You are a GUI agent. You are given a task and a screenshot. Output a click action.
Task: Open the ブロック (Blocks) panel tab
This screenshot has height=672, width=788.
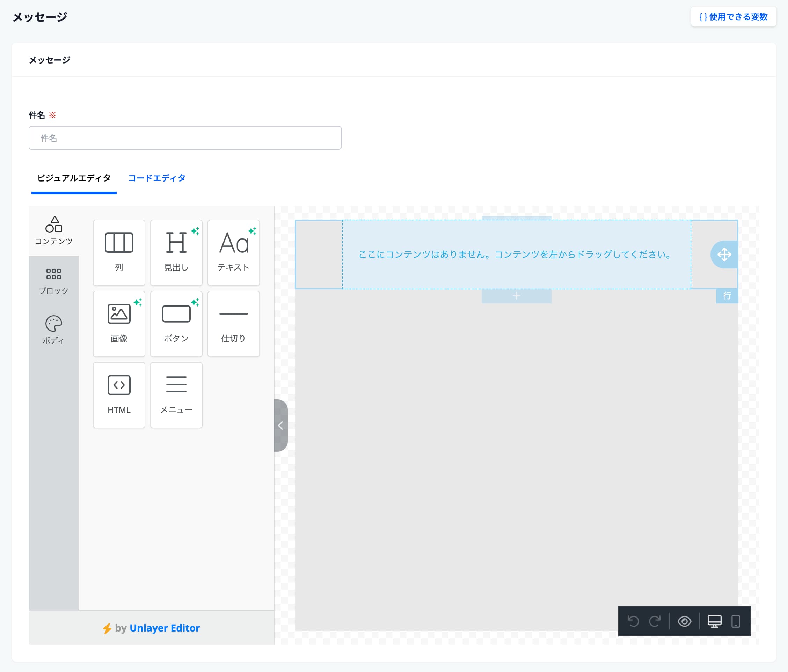(54, 281)
